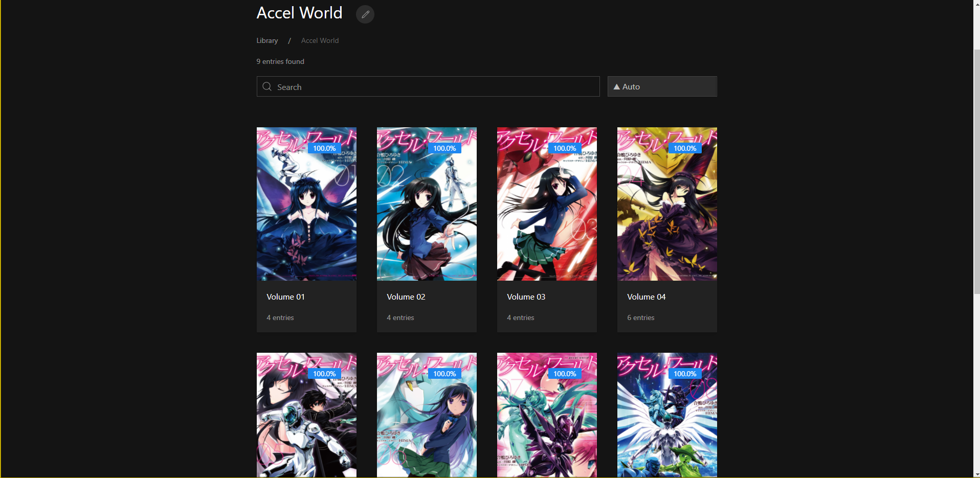Click the "Volume 01" title text
Screen dimensions: 980x478
[285, 297]
